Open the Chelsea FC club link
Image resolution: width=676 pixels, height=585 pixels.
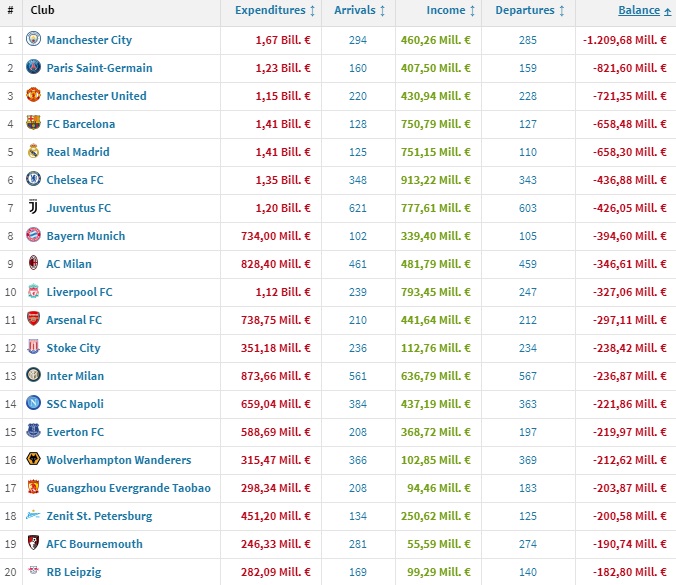[x=75, y=180]
